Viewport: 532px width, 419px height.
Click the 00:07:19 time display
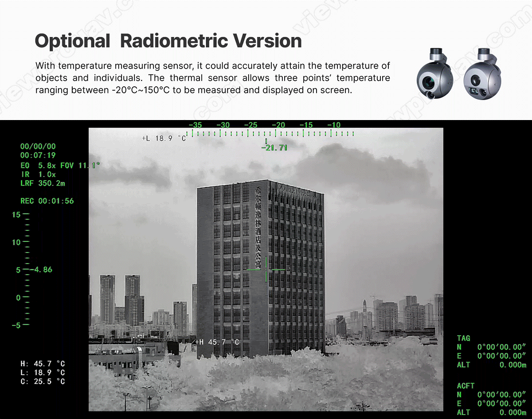click(38, 155)
